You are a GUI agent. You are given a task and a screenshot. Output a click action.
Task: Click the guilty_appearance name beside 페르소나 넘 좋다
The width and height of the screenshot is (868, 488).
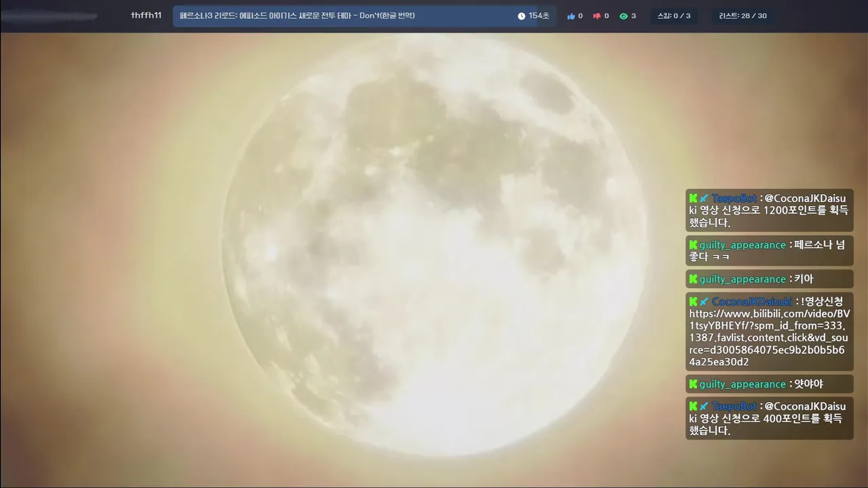click(743, 245)
